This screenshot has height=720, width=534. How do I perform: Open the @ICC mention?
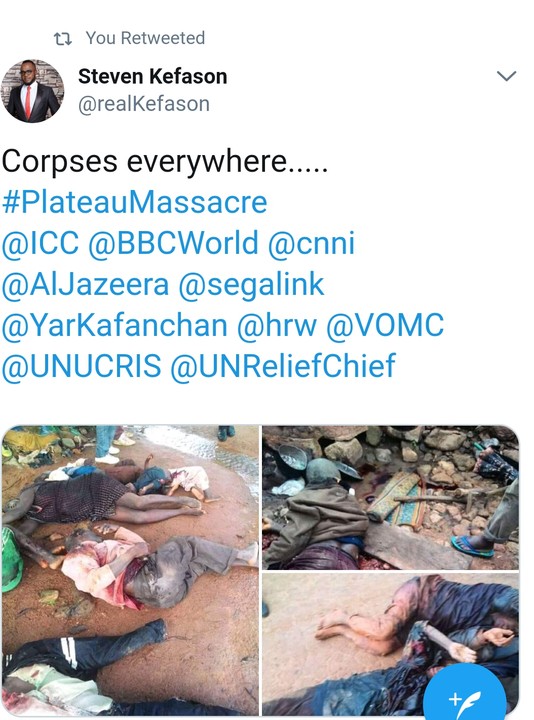(x=40, y=243)
